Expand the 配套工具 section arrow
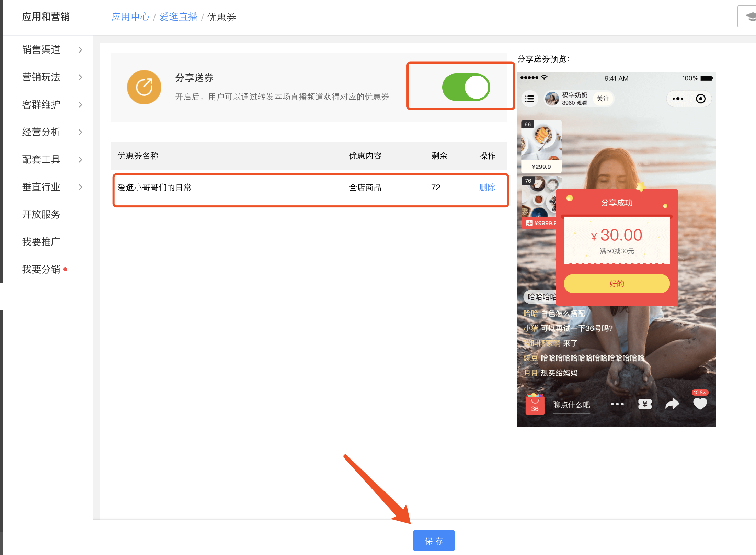This screenshot has height=555, width=756. [x=80, y=160]
